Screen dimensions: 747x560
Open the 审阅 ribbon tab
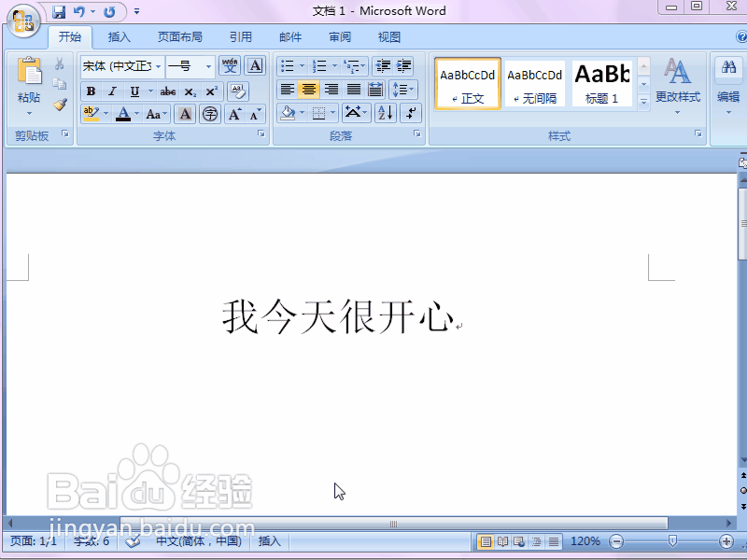click(x=339, y=36)
